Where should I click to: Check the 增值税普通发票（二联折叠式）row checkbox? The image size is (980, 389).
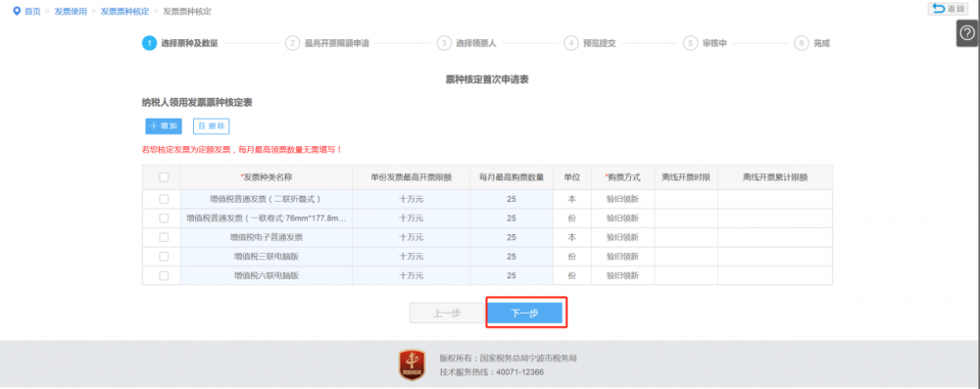[164, 199]
